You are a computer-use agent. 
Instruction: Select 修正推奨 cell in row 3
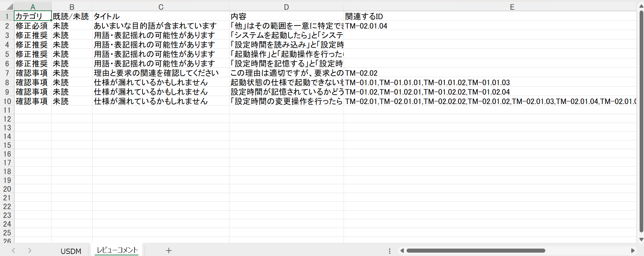tap(33, 35)
